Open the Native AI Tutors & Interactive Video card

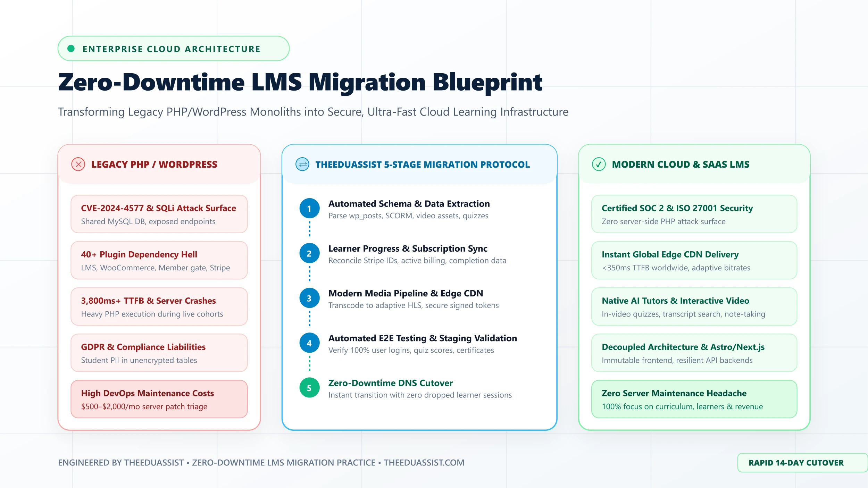(694, 306)
